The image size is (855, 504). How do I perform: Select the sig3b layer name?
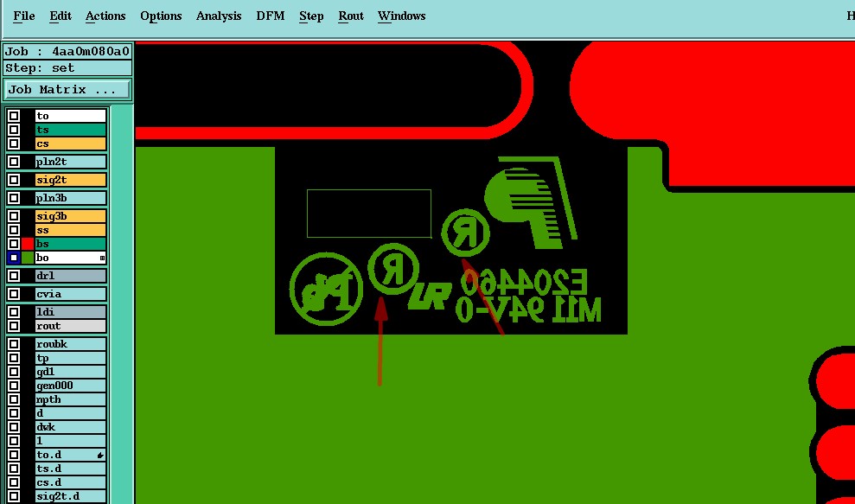[x=70, y=216]
